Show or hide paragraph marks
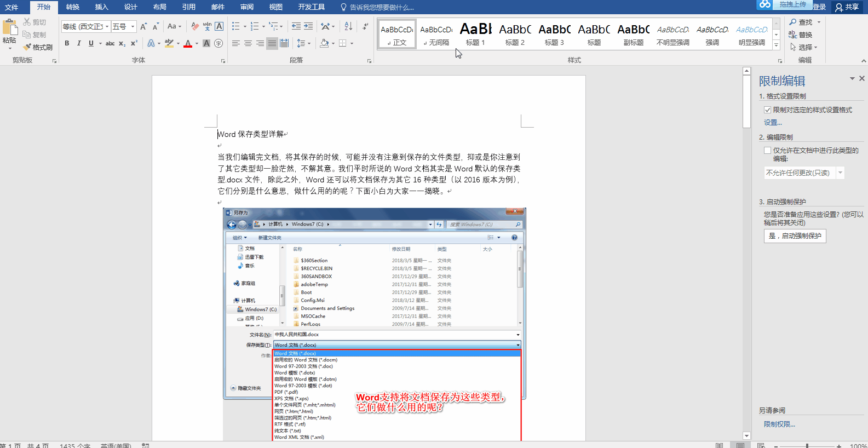Viewport: 868px width, 448px height. tap(365, 26)
